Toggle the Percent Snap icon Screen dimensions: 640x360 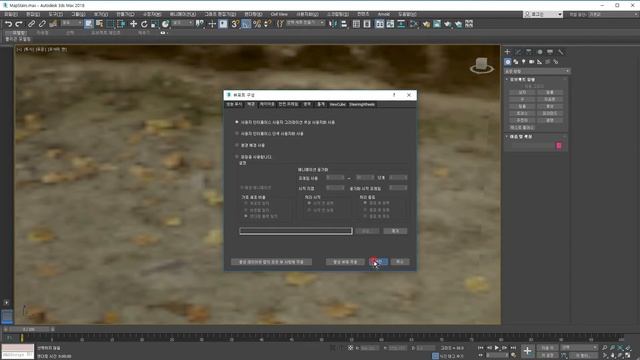point(257,24)
